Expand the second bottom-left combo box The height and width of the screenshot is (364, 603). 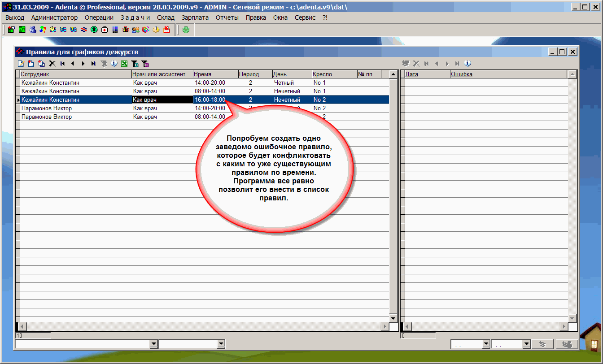[220, 344]
